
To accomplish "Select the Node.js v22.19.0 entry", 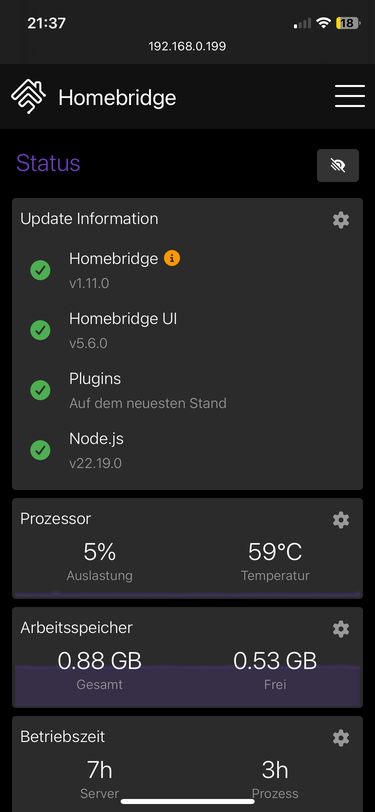I will tap(96, 451).
